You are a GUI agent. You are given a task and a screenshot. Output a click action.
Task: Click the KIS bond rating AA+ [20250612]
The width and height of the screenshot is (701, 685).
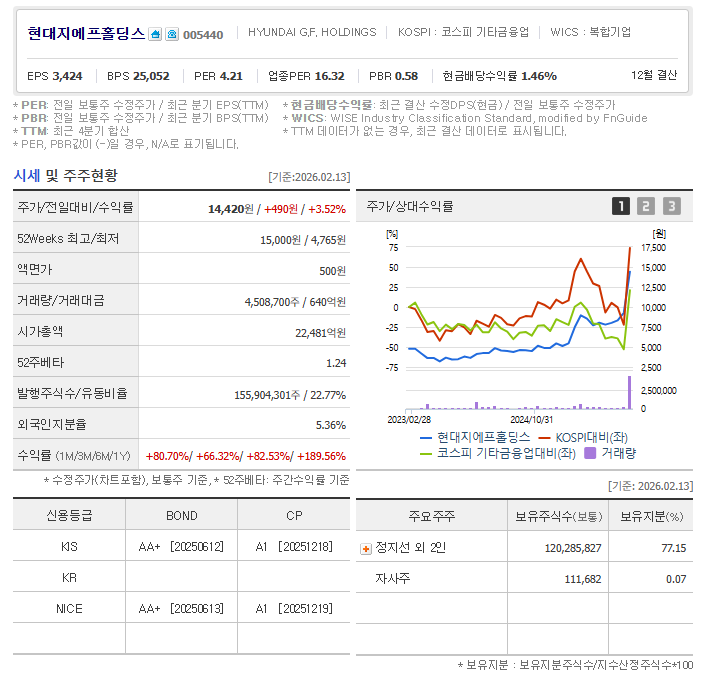[x=181, y=547]
